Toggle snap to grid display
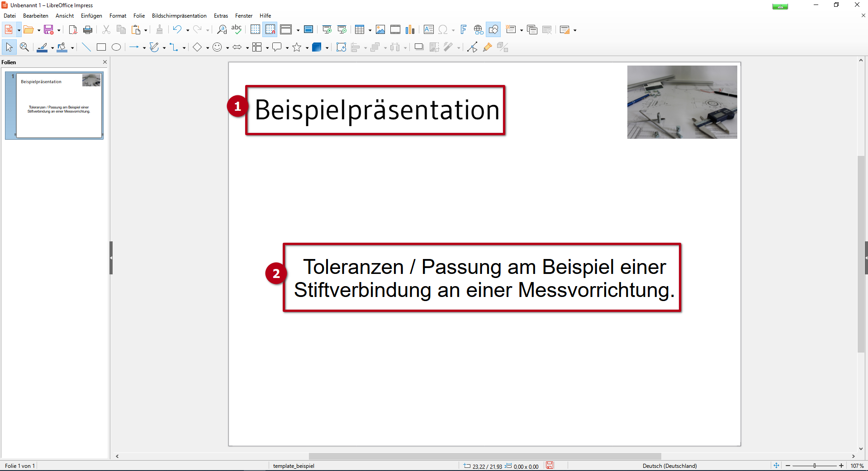 270,29
